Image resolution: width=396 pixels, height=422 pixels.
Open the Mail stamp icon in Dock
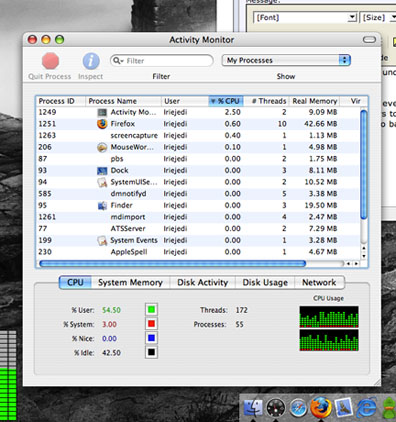click(x=343, y=407)
